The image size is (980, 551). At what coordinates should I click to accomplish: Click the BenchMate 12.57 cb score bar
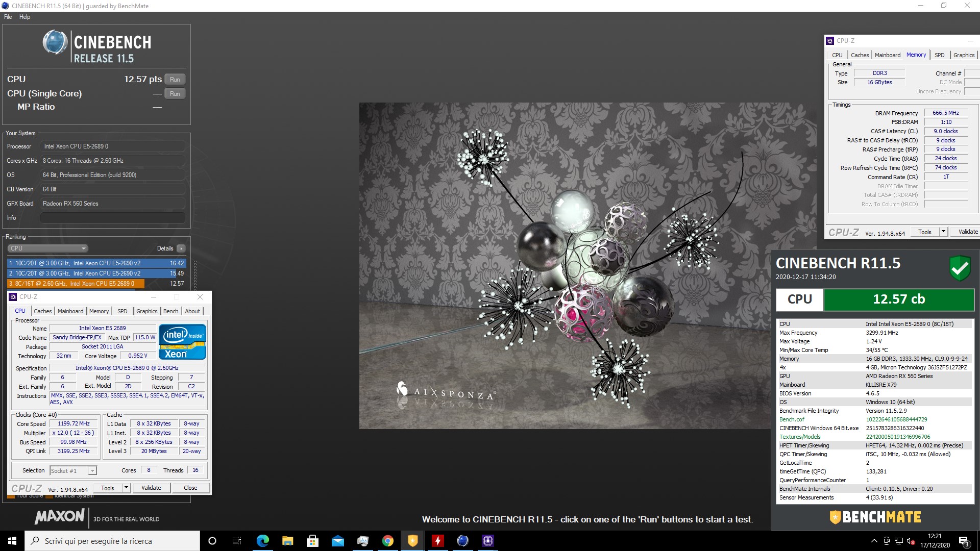pyautogui.click(x=899, y=299)
